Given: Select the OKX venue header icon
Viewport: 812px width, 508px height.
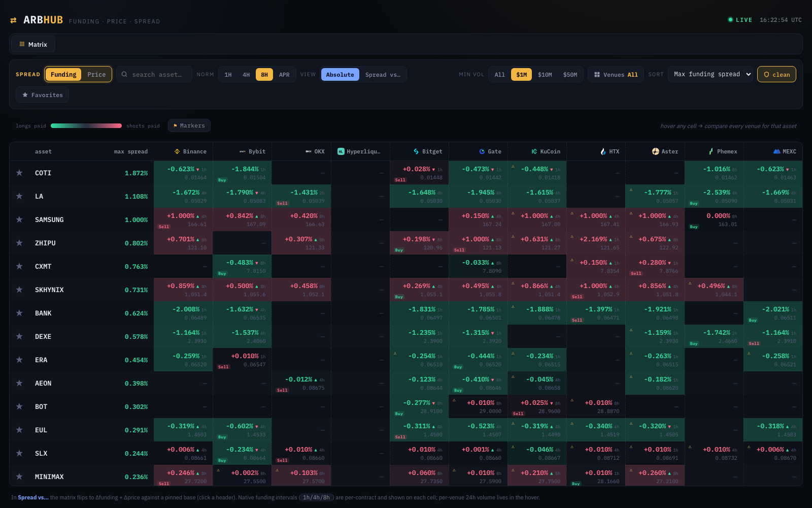Looking at the screenshot, I should click(x=309, y=151).
